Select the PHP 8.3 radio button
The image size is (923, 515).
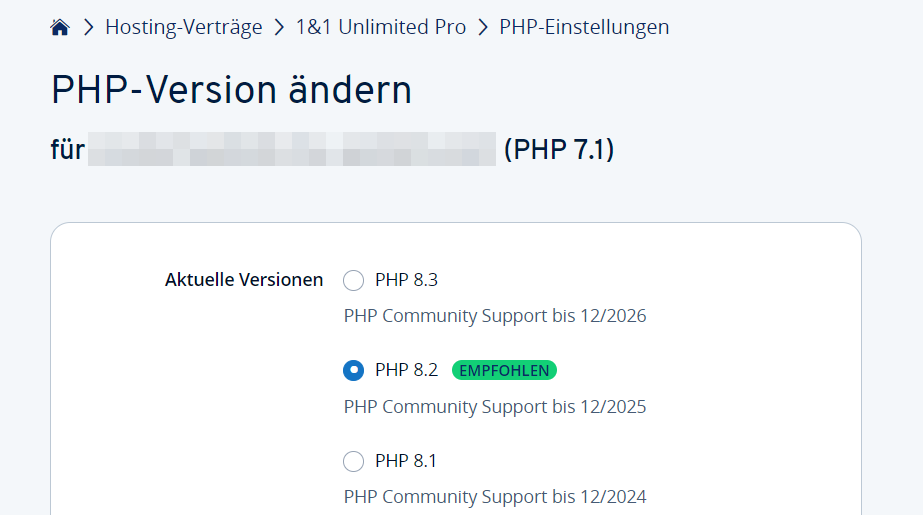coord(353,280)
